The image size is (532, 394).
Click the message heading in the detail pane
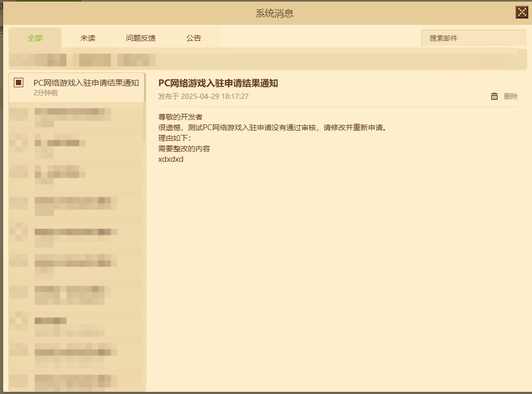[218, 83]
